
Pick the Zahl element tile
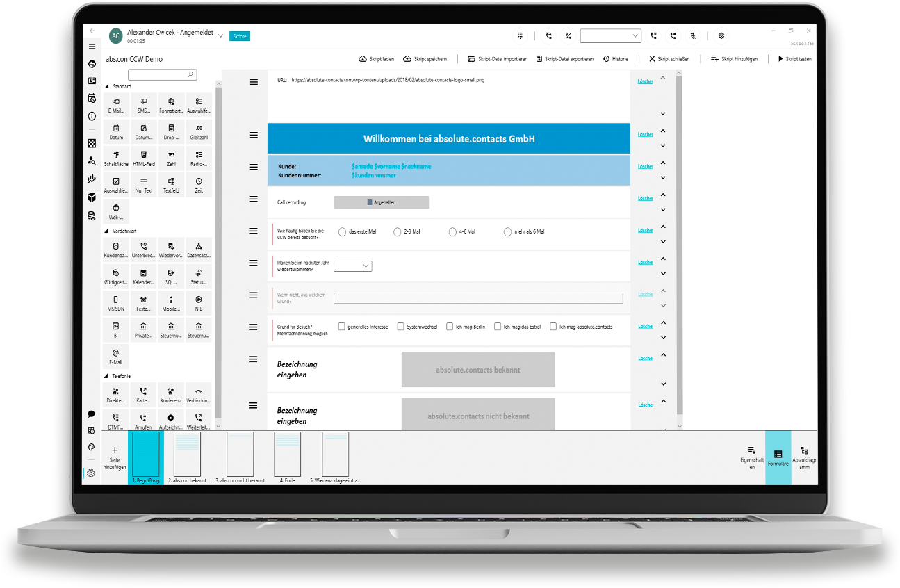click(171, 158)
